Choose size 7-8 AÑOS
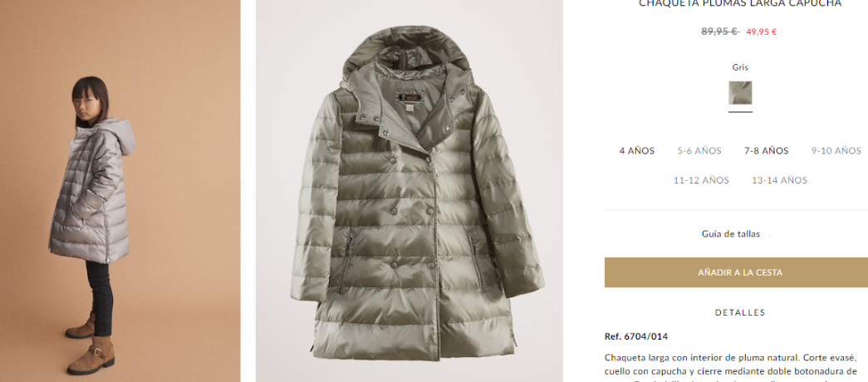Image resolution: width=868 pixels, height=382 pixels. pyautogui.click(x=766, y=150)
